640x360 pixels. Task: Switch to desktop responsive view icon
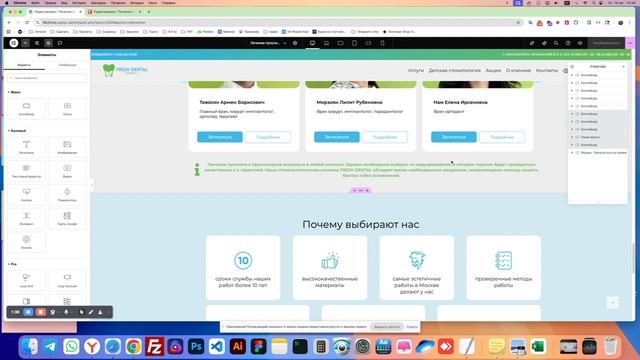[x=312, y=43]
